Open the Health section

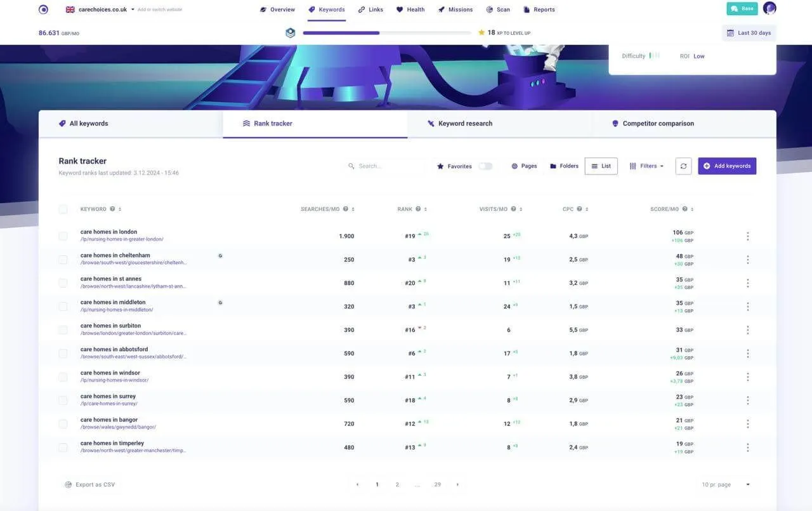(410, 10)
